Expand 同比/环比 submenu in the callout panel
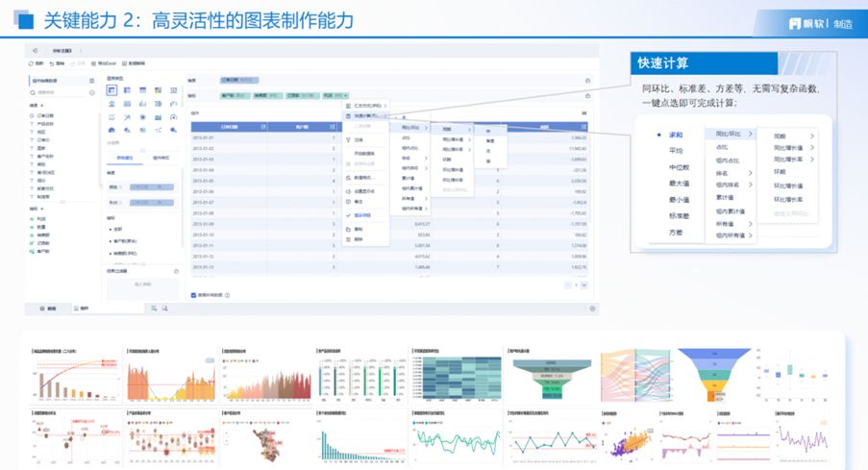This screenshot has height=470, width=868. coord(730,134)
